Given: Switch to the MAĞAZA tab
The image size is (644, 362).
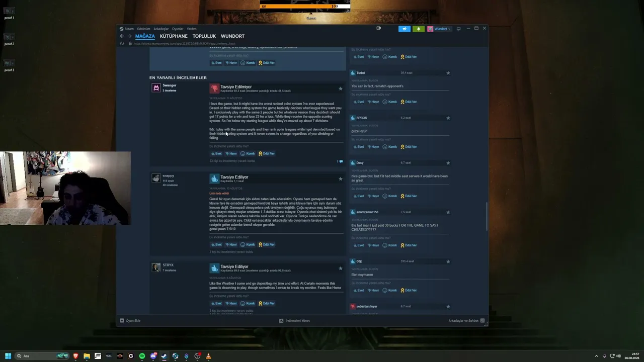Looking at the screenshot, I should tap(145, 36).
